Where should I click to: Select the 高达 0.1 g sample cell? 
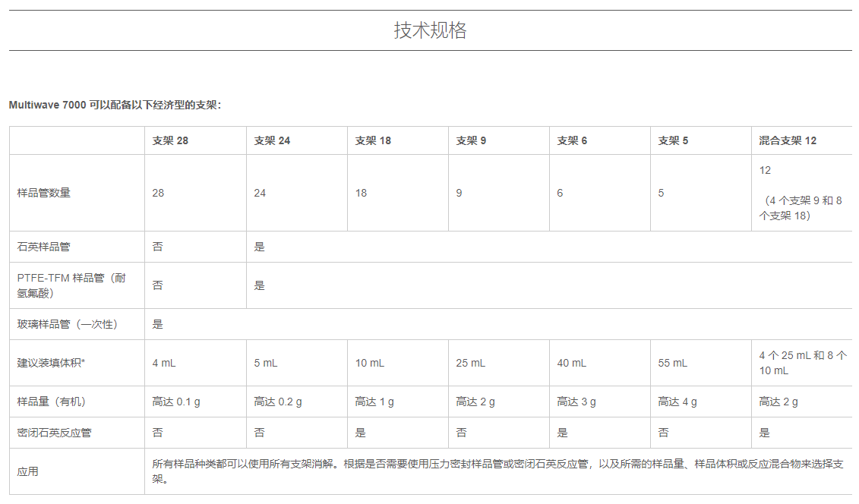click(176, 402)
